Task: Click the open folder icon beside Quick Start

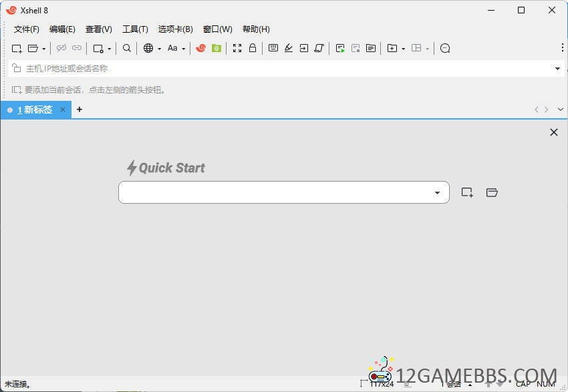Action: click(492, 192)
